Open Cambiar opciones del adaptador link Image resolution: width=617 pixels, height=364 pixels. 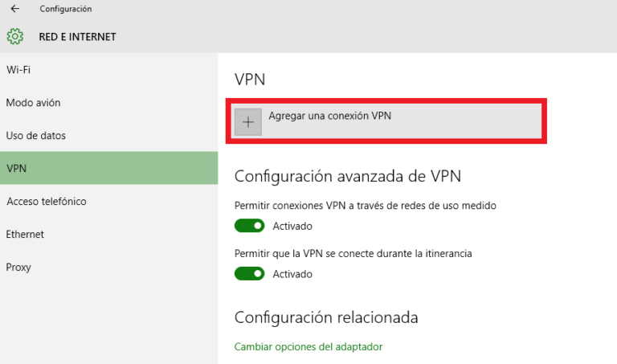(x=308, y=347)
